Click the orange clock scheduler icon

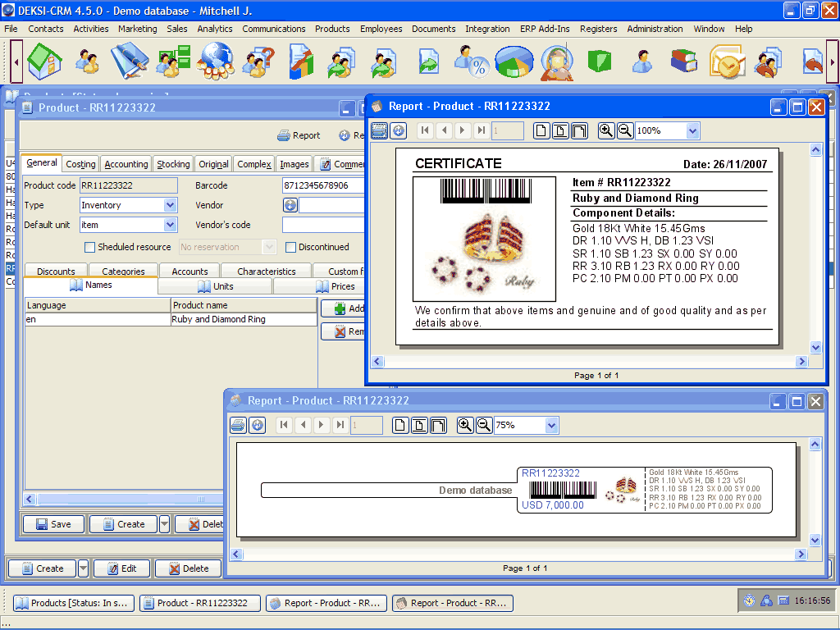click(x=727, y=61)
